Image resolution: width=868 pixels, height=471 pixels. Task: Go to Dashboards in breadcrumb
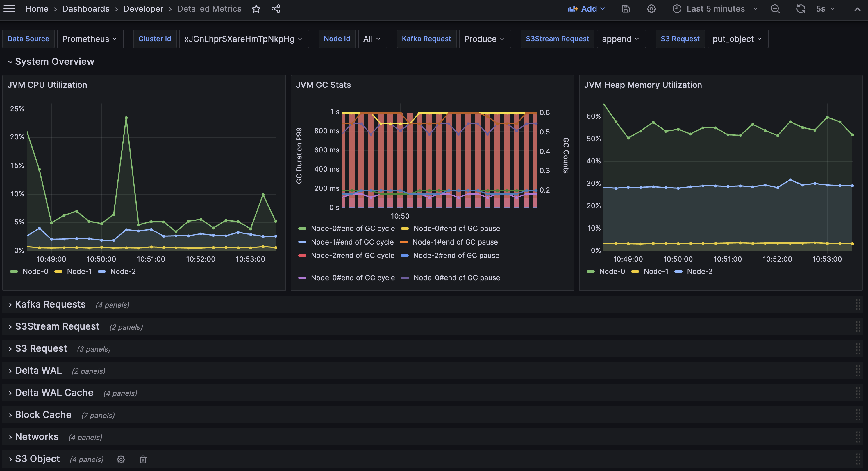point(86,9)
